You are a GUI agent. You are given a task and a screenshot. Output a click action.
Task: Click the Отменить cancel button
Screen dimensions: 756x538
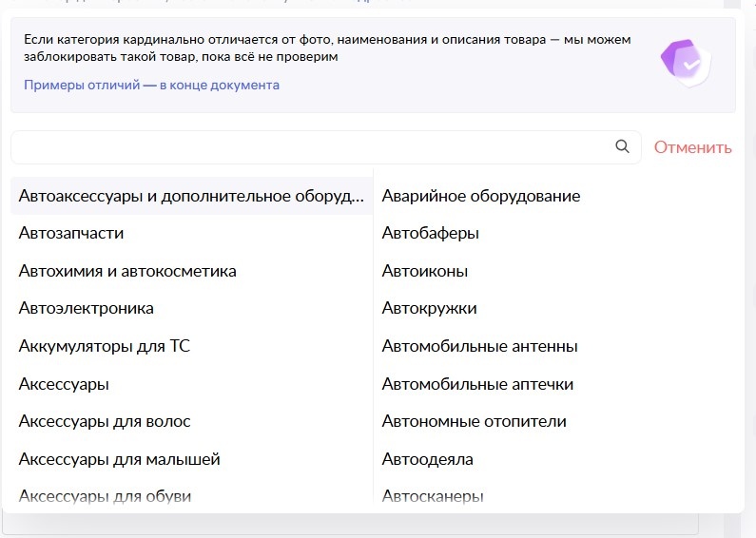(692, 147)
